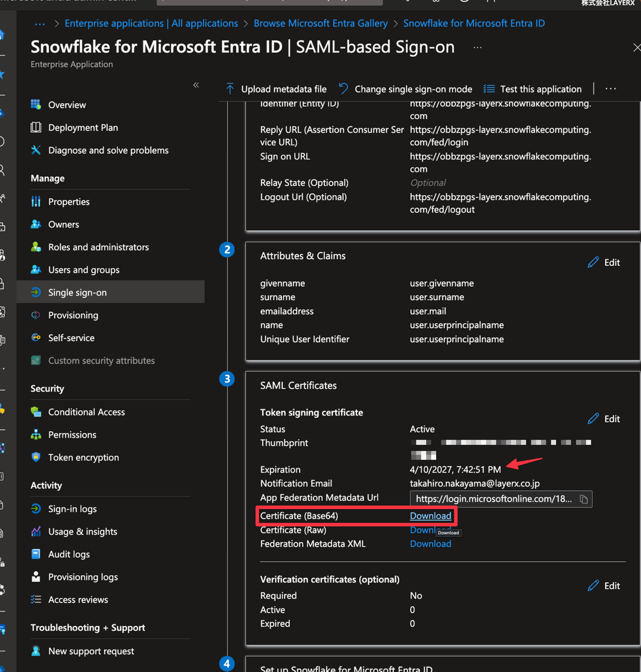Select the Single sign-on icon
Viewport: 641px width, 672px height.
(x=36, y=292)
